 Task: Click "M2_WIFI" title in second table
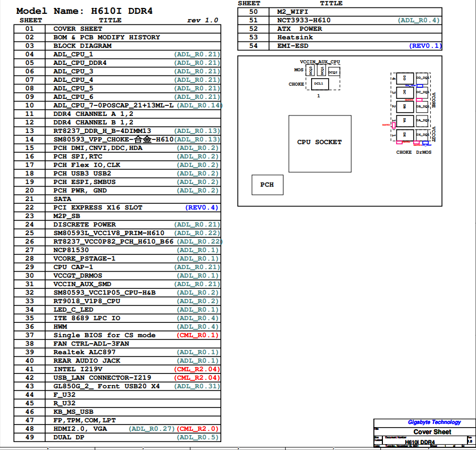point(293,12)
